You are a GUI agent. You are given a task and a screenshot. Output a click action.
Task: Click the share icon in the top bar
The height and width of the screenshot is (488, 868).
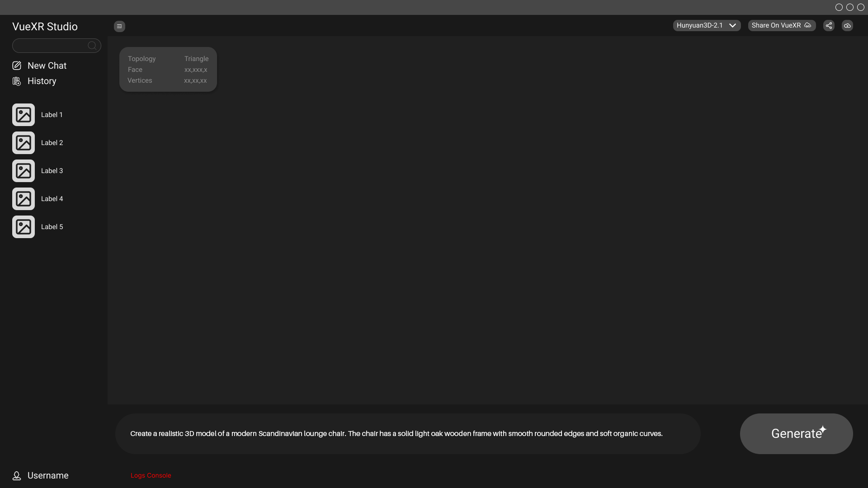pos(829,25)
